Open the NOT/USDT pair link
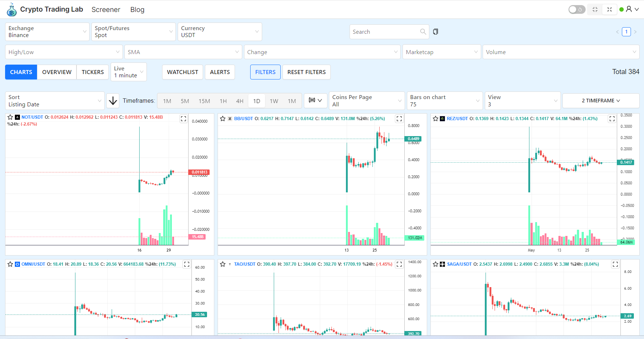The image size is (644, 339). click(32, 117)
